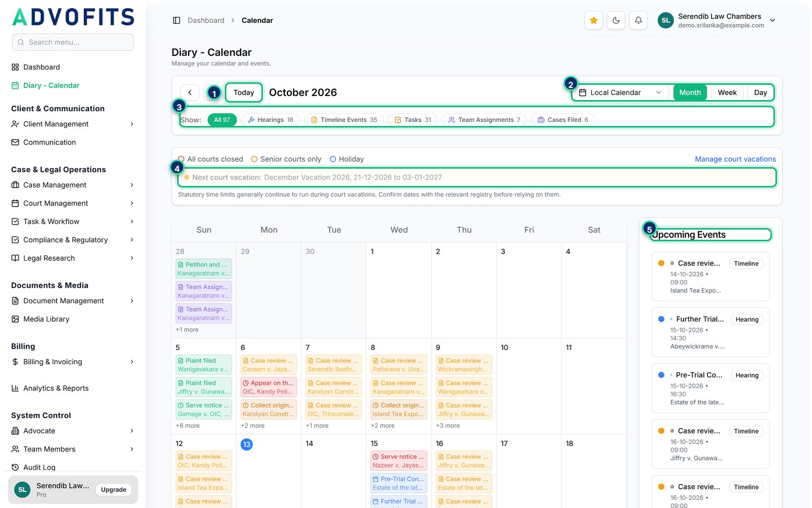Image resolution: width=812 pixels, height=508 pixels.
Task: Click the Dashboard grid icon in sidebar
Action: [x=15, y=67]
